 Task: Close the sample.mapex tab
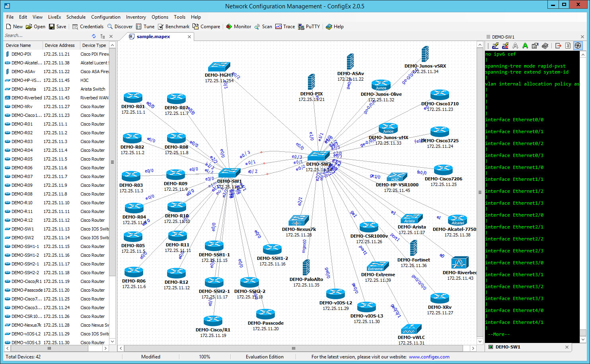[x=189, y=37]
